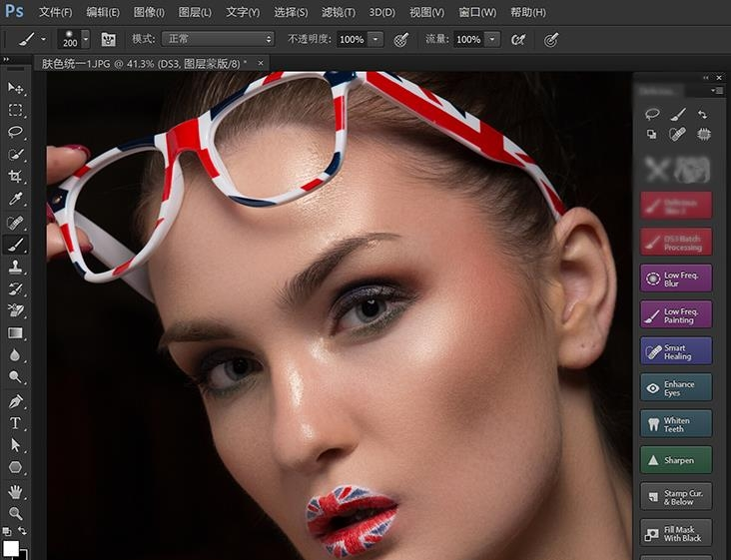Click the foreground color swatch

tap(10, 549)
